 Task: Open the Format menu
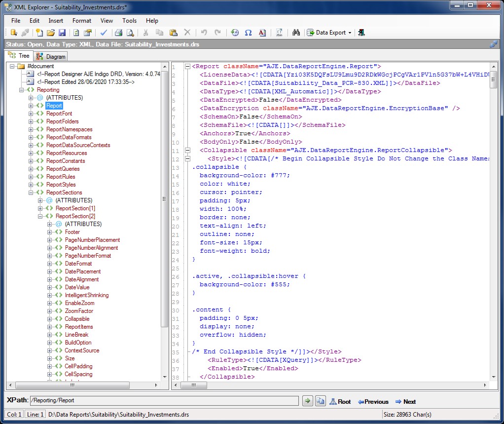click(81, 21)
